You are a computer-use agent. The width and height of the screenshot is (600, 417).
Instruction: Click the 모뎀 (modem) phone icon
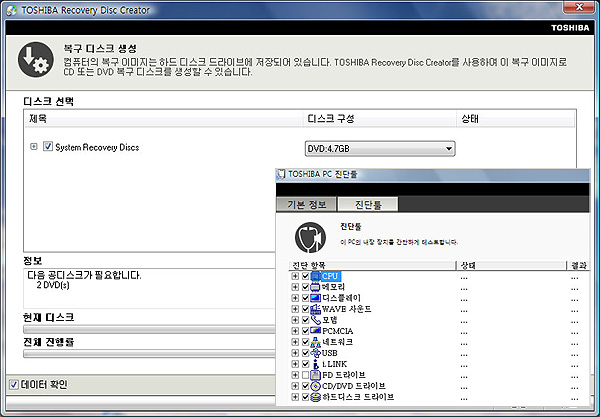316,320
